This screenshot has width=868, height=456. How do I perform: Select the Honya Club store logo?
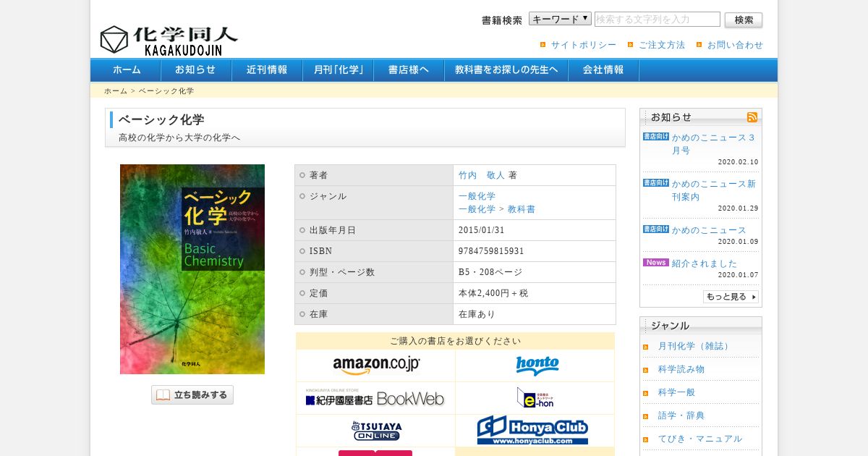point(532,431)
